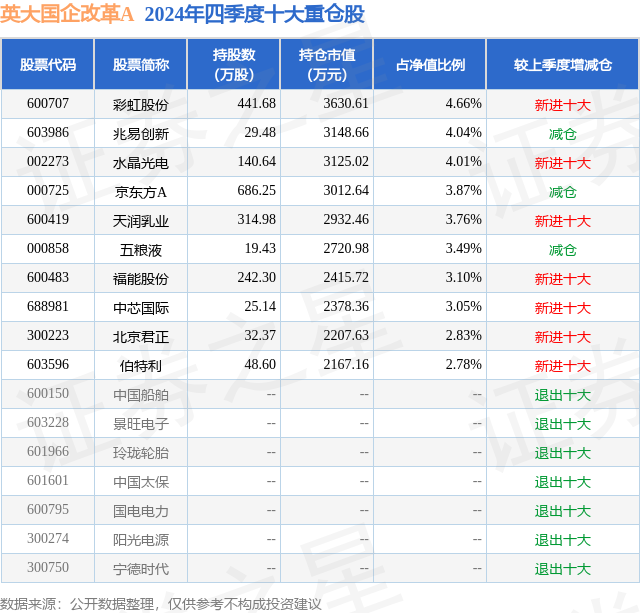The height and width of the screenshot is (613, 640).
Task: Click the 英大国企改革A fund title
Action: click(x=67, y=14)
